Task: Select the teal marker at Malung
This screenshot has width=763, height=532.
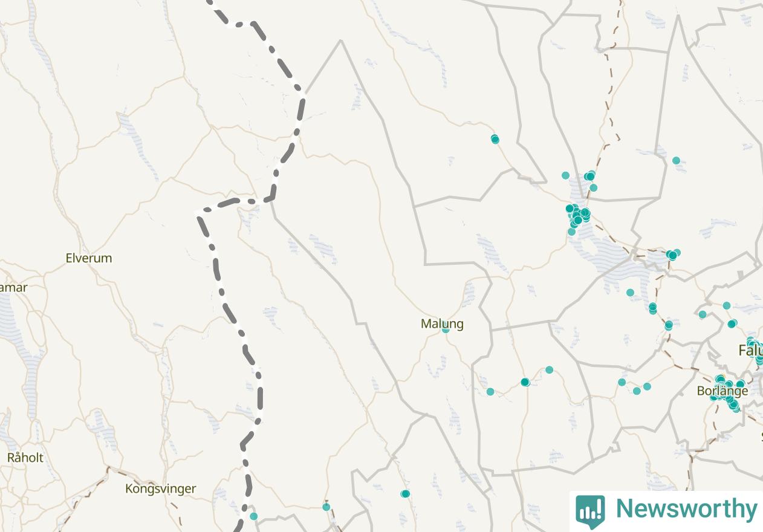Action: click(446, 329)
